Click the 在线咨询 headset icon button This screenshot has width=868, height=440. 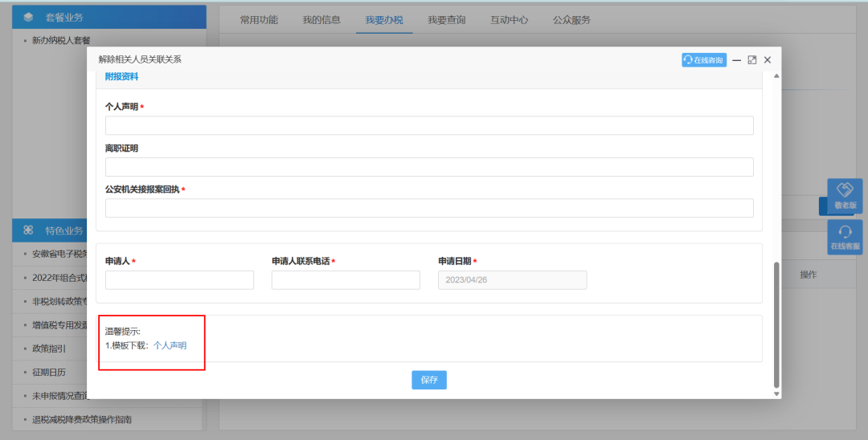coord(704,60)
